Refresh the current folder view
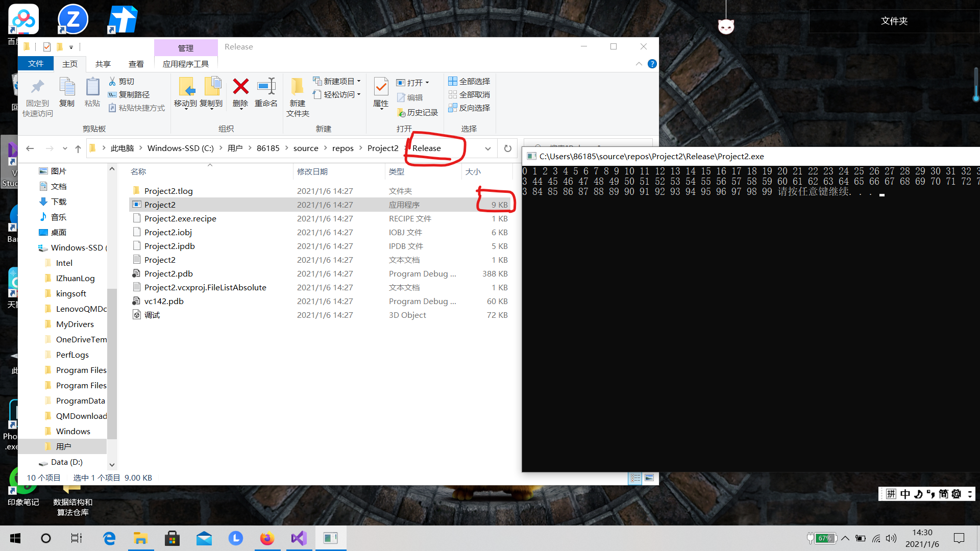The height and width of the screenshot is (551, 980). pyautogui.click(x=507, y=148)
